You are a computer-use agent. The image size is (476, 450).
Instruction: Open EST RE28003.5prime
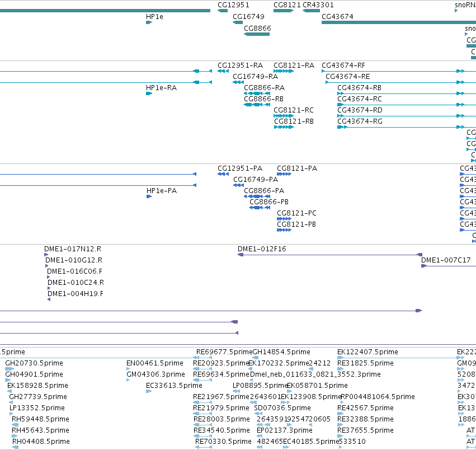coord(221,419)
